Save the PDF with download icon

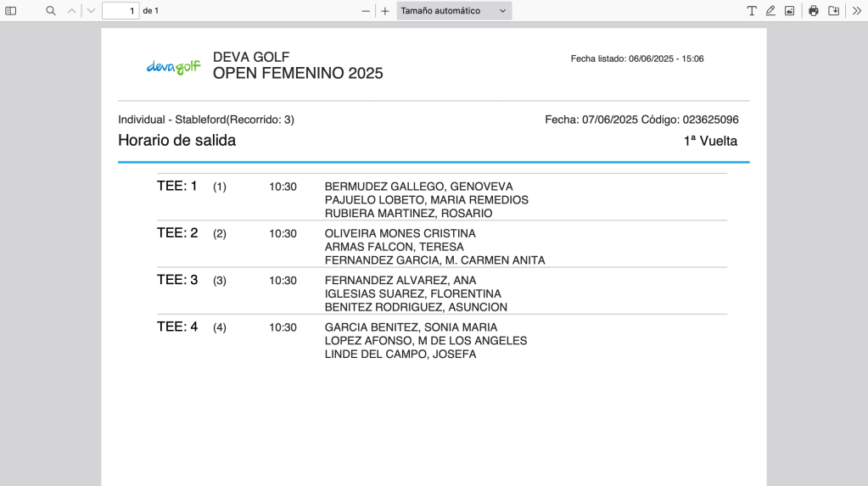pyautogui.click(x=834, y=11)
